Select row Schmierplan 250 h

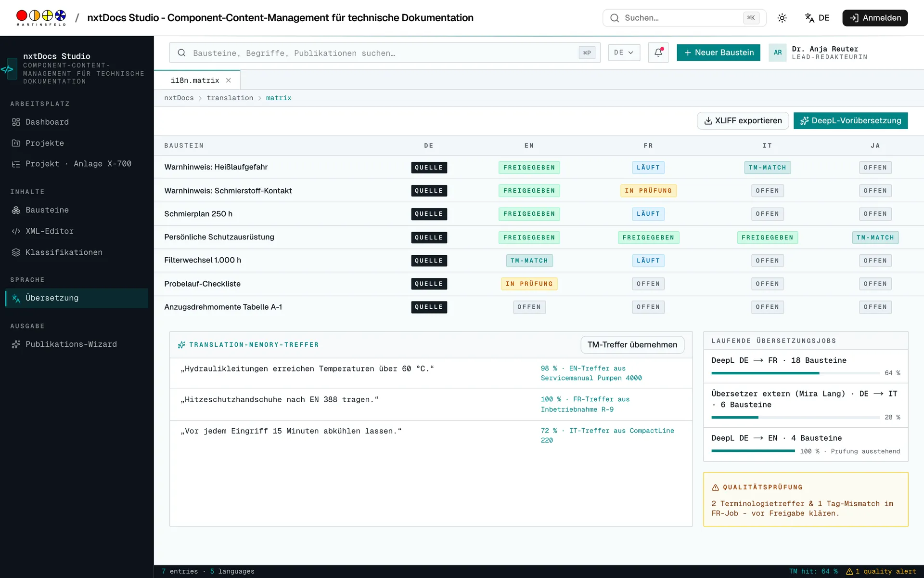[539, 214]
